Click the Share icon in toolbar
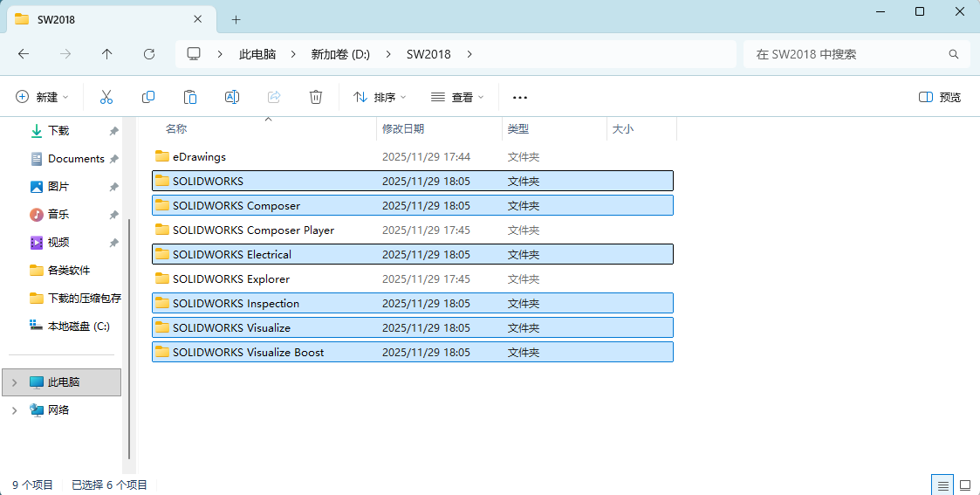 [274, 97]
